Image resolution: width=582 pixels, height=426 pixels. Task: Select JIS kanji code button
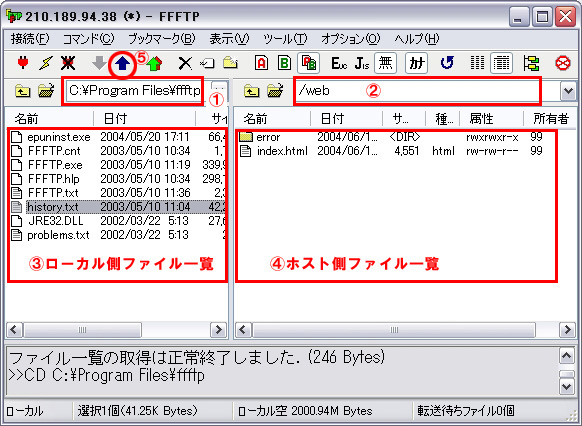[362, 63]
